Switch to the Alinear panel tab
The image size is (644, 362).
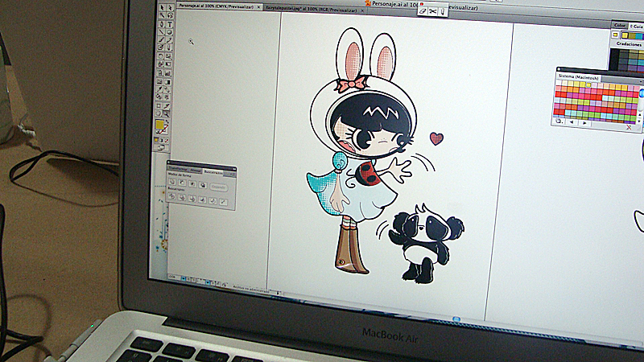point(196,171)
